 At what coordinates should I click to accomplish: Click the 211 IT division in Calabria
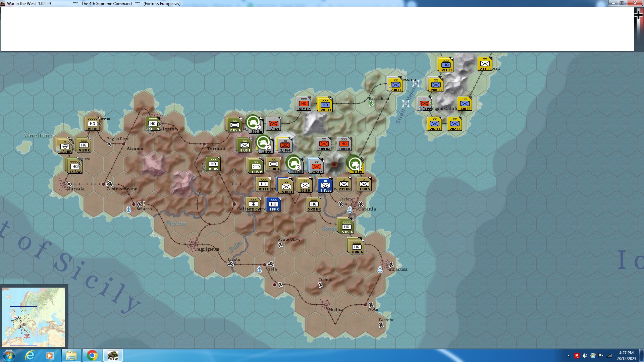[x=485, y=64]
